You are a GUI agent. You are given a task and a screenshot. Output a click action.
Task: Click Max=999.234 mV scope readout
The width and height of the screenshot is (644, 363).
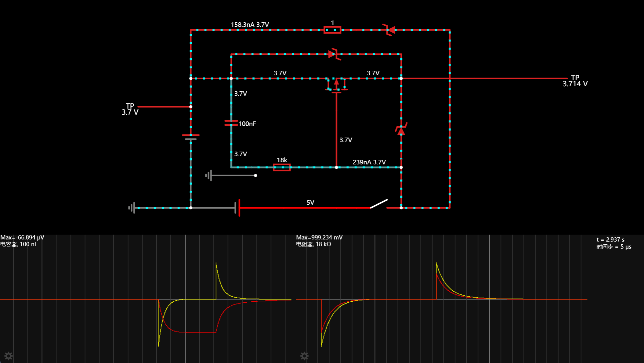(319, 237)
